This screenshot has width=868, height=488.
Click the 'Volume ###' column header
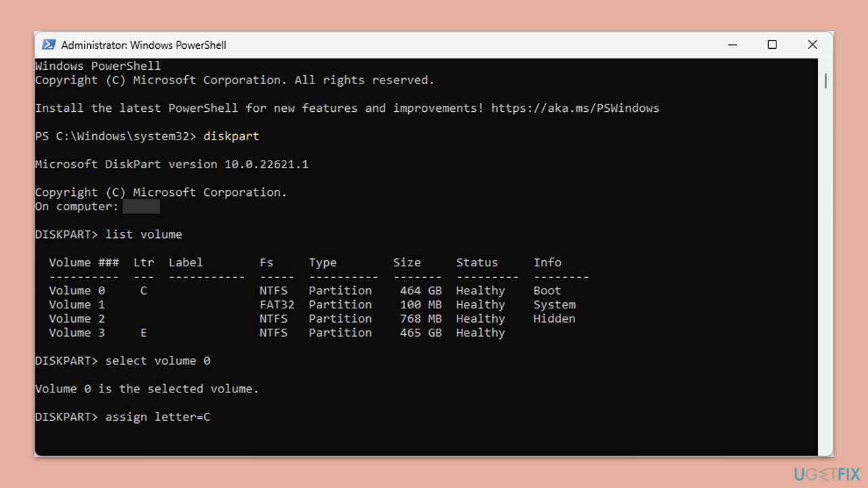tap(84, 262)
